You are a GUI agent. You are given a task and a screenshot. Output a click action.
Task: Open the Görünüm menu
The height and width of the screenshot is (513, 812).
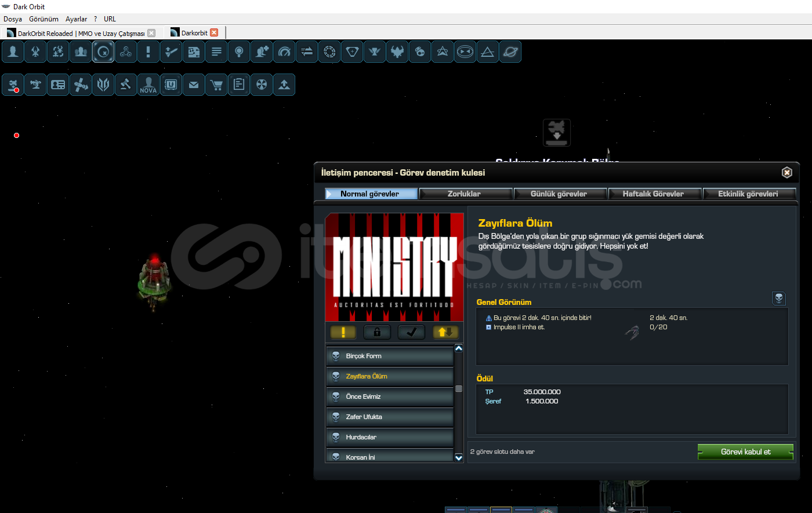(43, 19)
